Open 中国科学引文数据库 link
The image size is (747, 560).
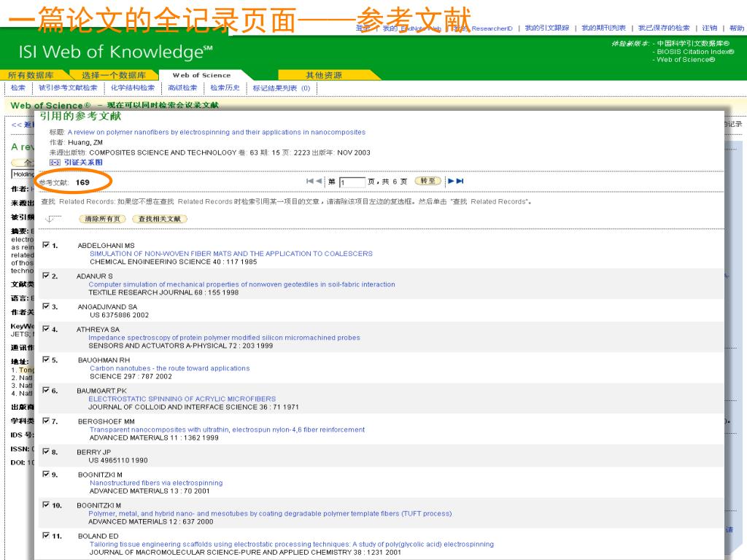click(x=693, y=43)
